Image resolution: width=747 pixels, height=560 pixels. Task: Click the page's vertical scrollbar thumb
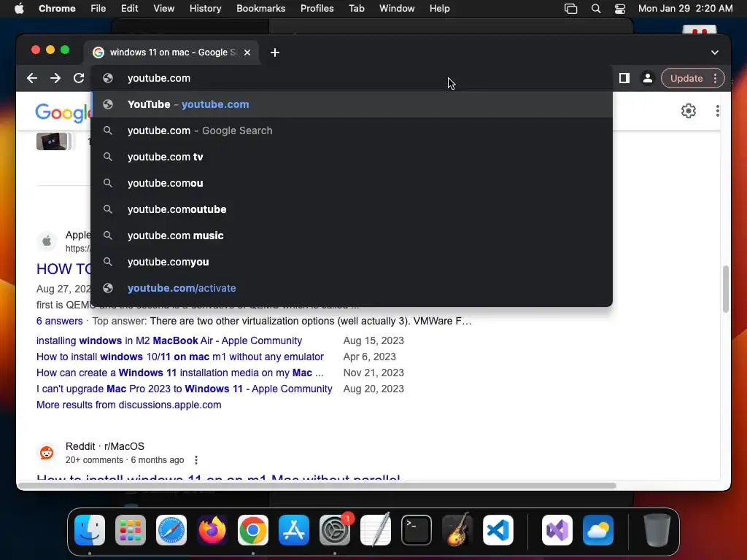pos(726,289)
